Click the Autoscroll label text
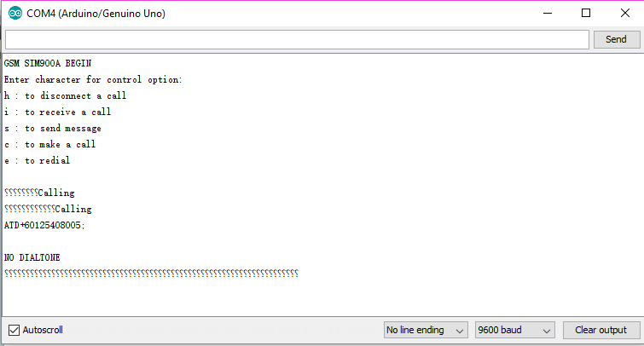644x346 pixels. pyautogui.click(x=43, y=330)
